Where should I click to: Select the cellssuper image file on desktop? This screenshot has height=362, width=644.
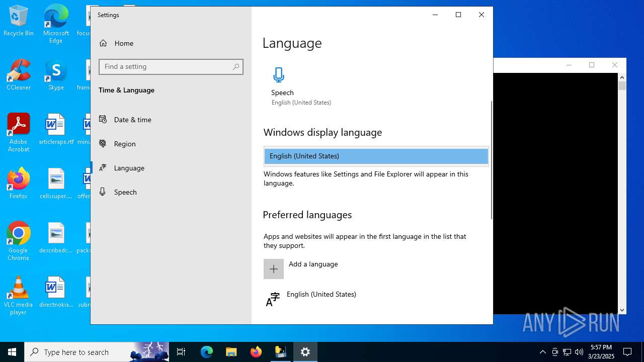coord(56,184)
